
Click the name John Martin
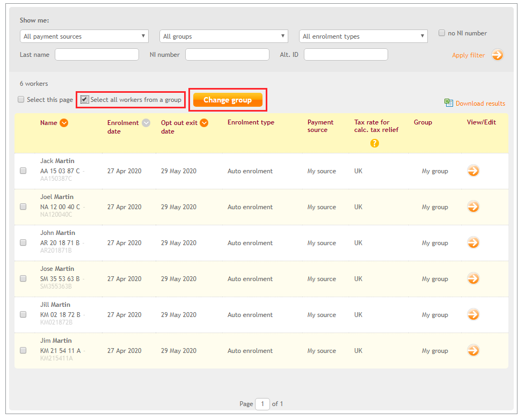(x=57, y=233)
